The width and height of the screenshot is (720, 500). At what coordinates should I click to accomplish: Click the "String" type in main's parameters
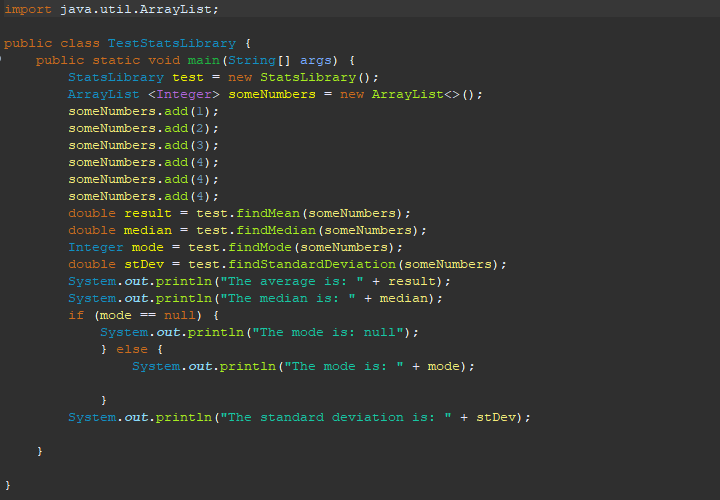(252, 61)
